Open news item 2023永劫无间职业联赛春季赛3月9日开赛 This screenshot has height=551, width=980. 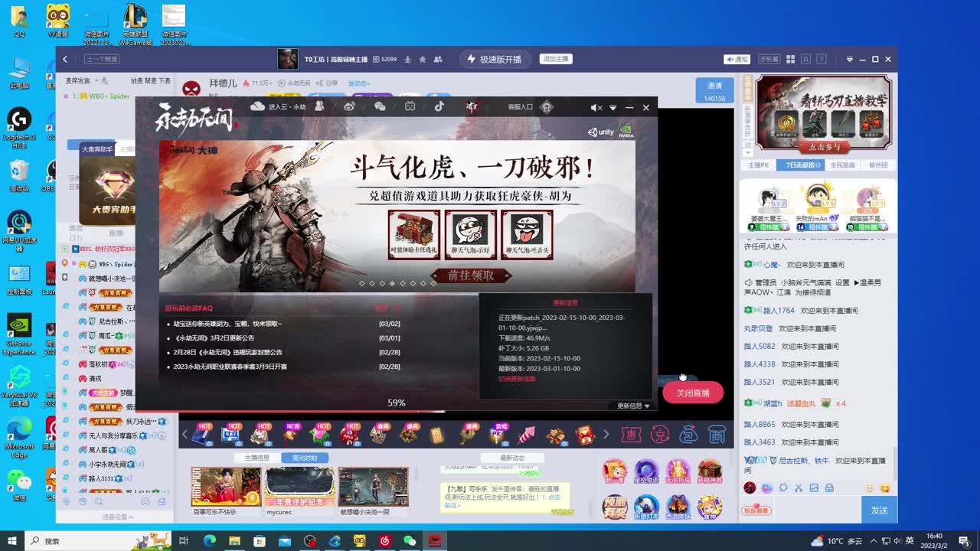pos(230,367)
